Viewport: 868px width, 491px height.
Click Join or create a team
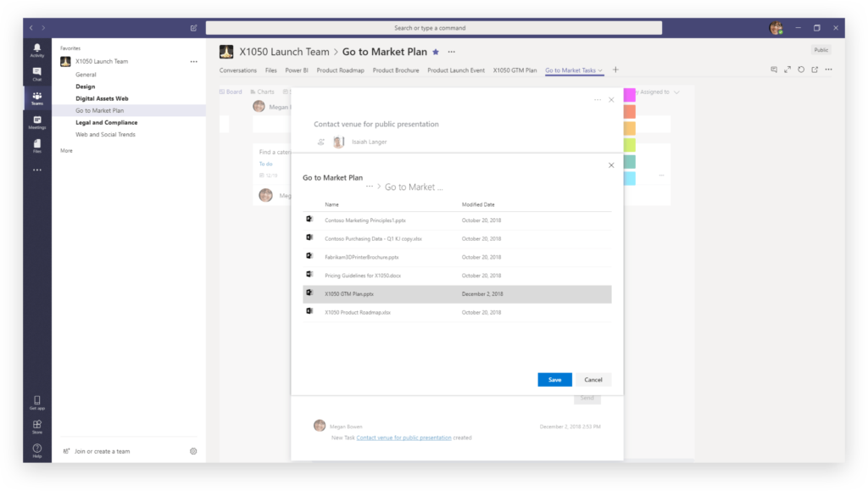coord(102,451)
